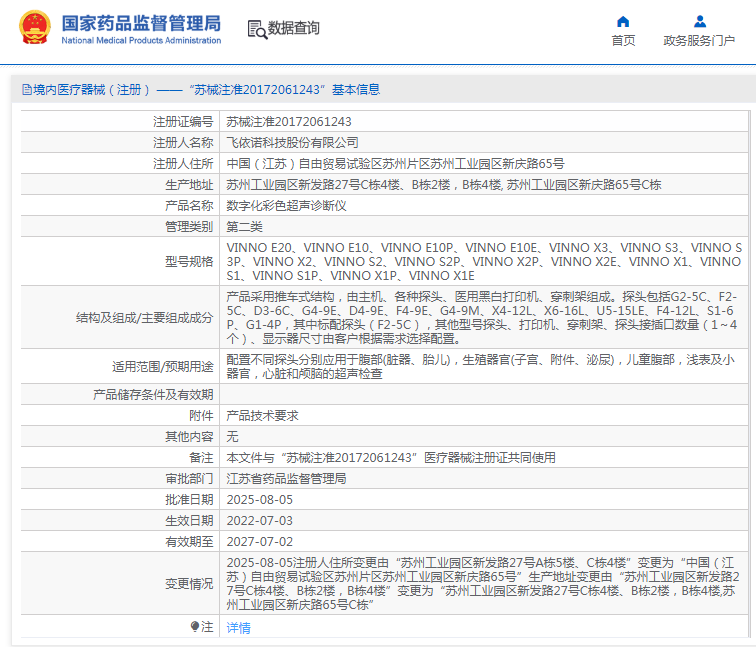This screenshot has width=756, height=647.
Task: Click National Medical Products Administration text
Action: (141, 40)
